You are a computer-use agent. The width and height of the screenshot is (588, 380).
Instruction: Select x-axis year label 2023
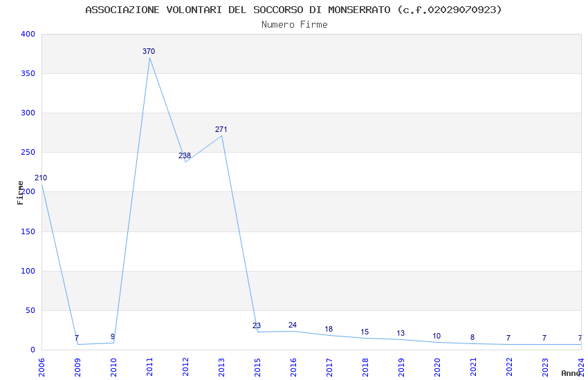click(x=546, y=368)
